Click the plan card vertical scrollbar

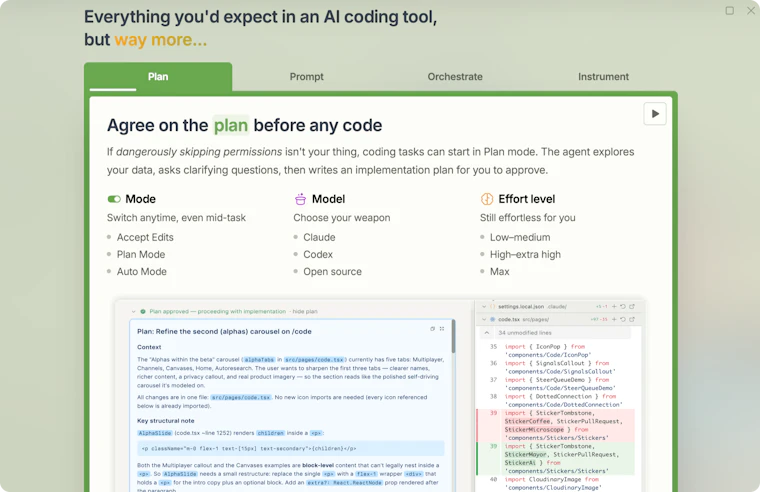coord(454,336)
